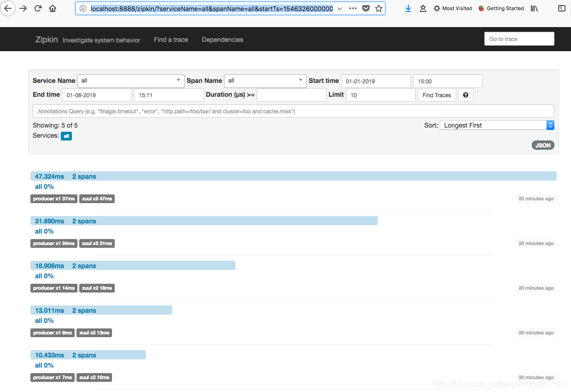Change sorting via the Longest First dropdown
This screenshot has width=571, height=392.
tap(496, 125)
